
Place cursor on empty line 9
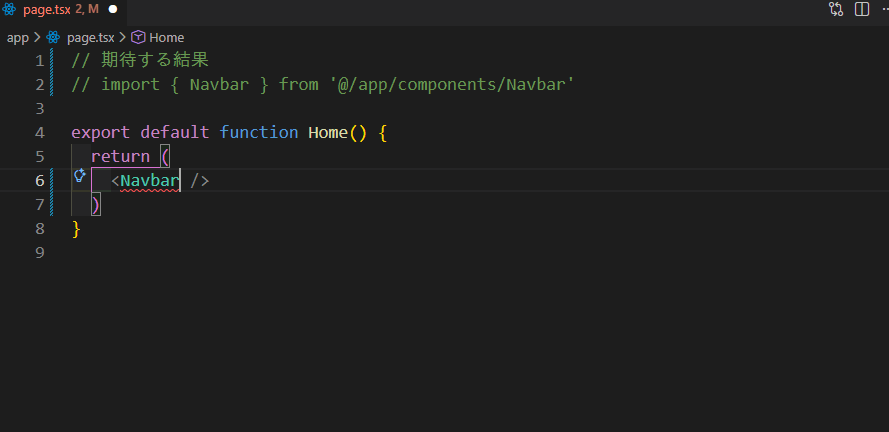(200, 253)
